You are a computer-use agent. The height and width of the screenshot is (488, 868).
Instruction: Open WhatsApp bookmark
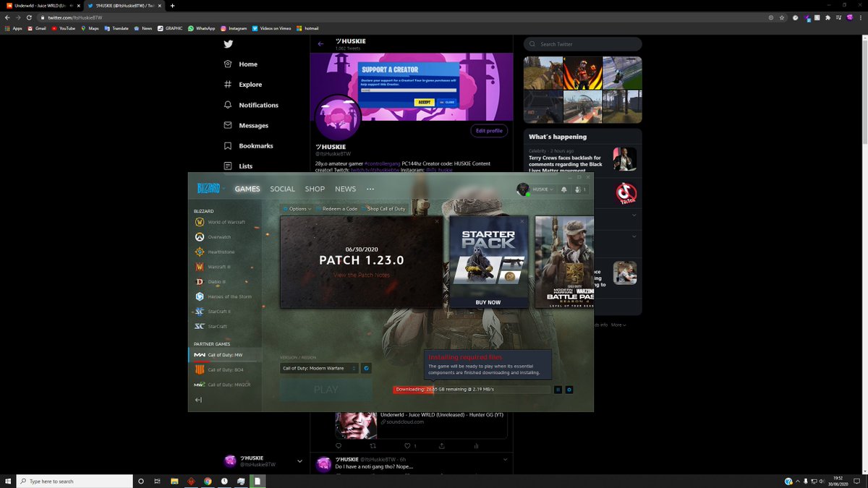[202, 28]
